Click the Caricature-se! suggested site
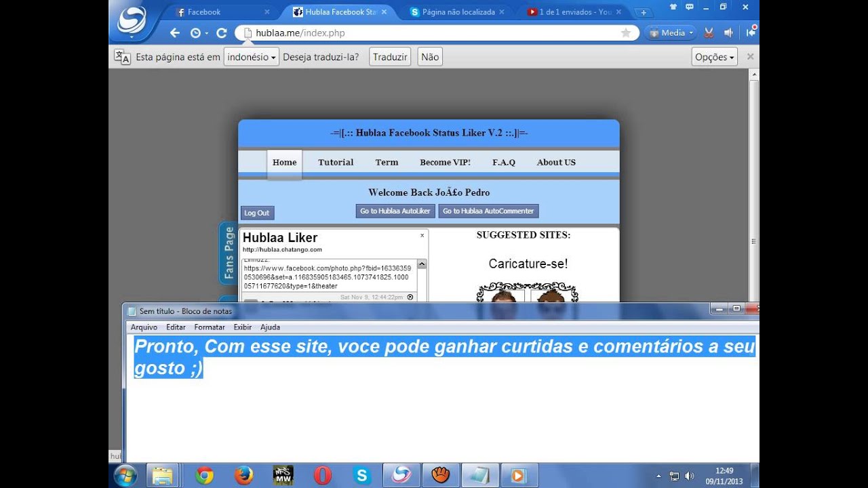Screen dimensions: 868x488 pos(528,264)
